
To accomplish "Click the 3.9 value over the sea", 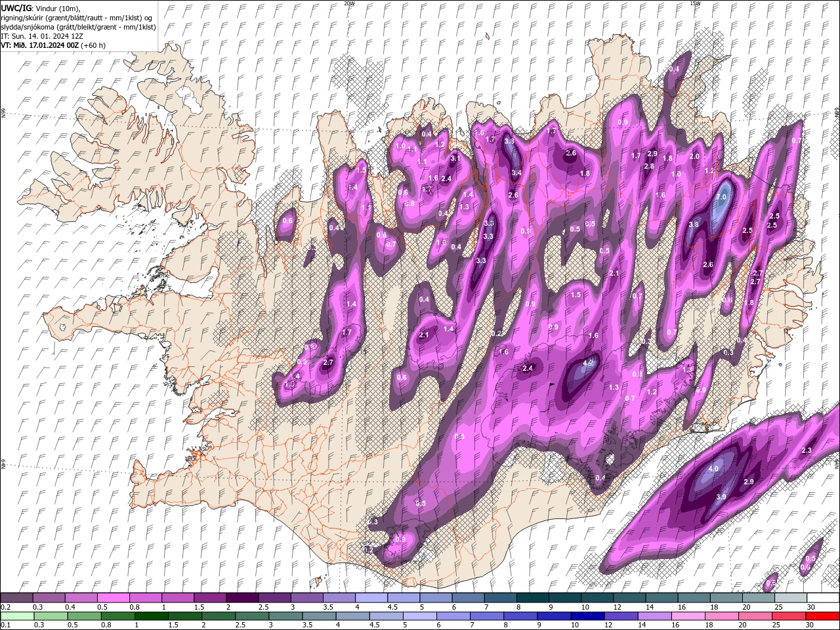I will pyautogui.click(x=721, y=497).
